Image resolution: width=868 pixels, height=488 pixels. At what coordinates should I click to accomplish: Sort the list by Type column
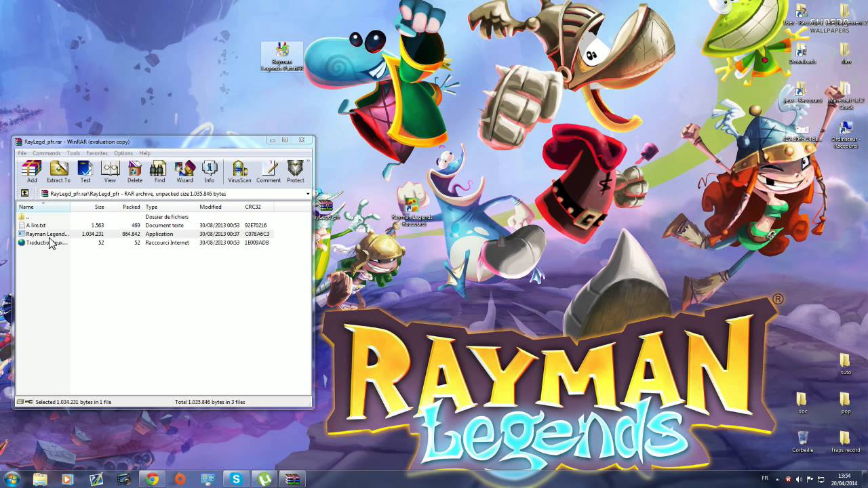170,207
